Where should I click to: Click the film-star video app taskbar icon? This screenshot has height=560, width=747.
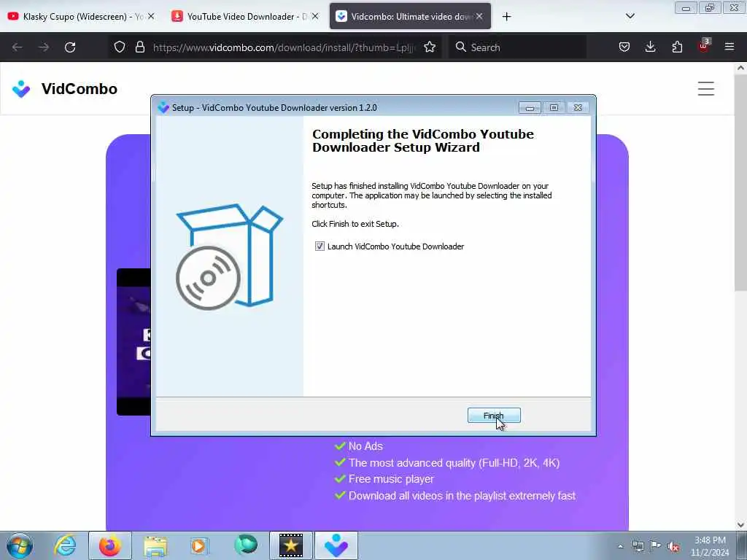(x=291, y=545)
